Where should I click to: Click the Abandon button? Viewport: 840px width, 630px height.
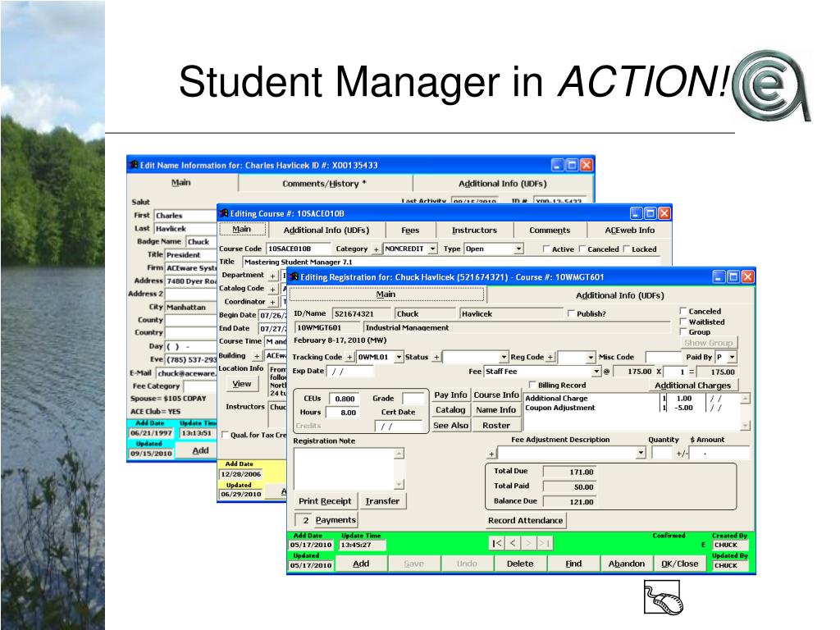(x=626, y=564)
